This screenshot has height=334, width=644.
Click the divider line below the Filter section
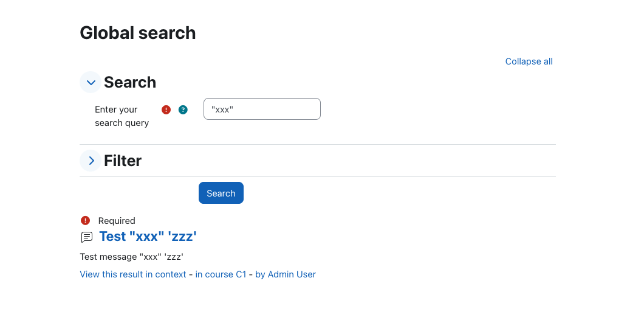coord(318,177)
